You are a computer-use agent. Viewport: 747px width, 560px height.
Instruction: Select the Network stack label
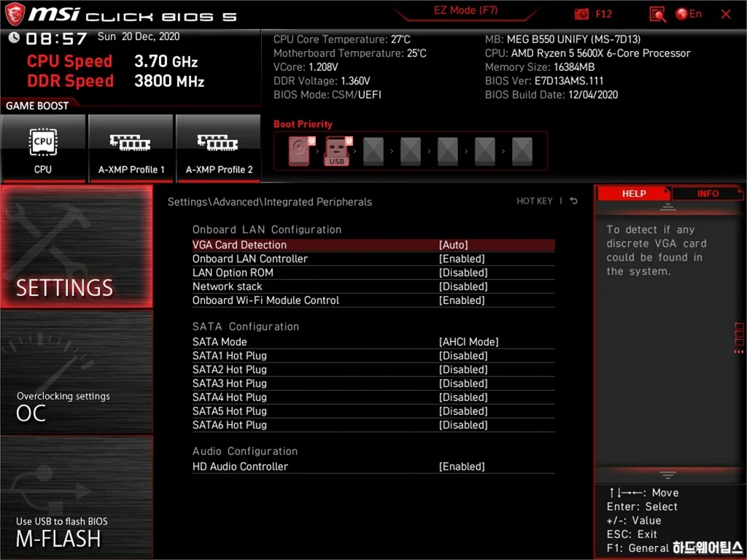point(228,286)
